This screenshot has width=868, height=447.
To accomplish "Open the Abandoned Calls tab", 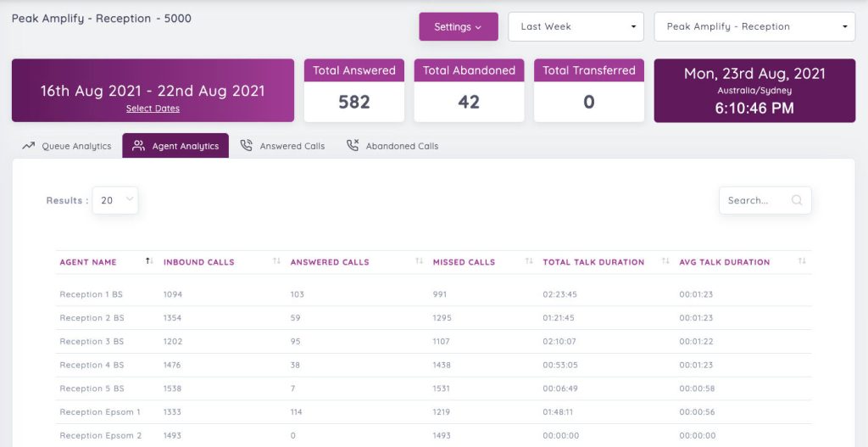I will (x=402, y=147).
